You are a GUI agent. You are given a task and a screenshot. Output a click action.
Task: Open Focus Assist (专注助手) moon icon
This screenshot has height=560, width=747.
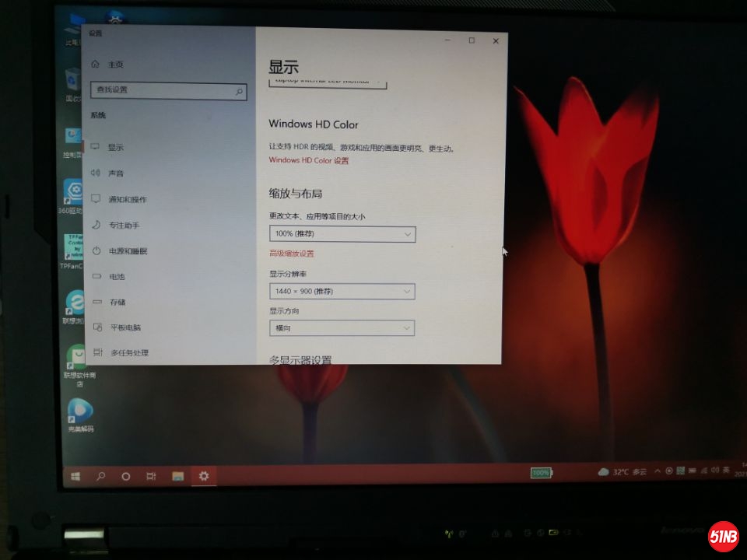tap(96, 225)
